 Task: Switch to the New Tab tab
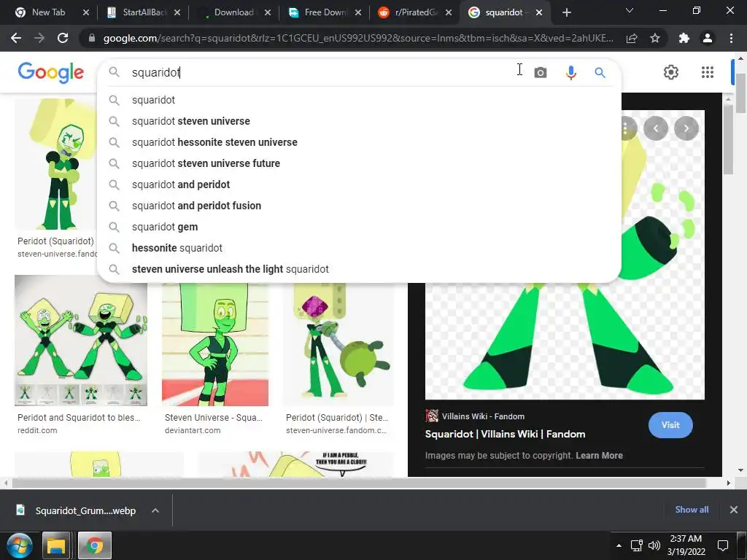47,12
